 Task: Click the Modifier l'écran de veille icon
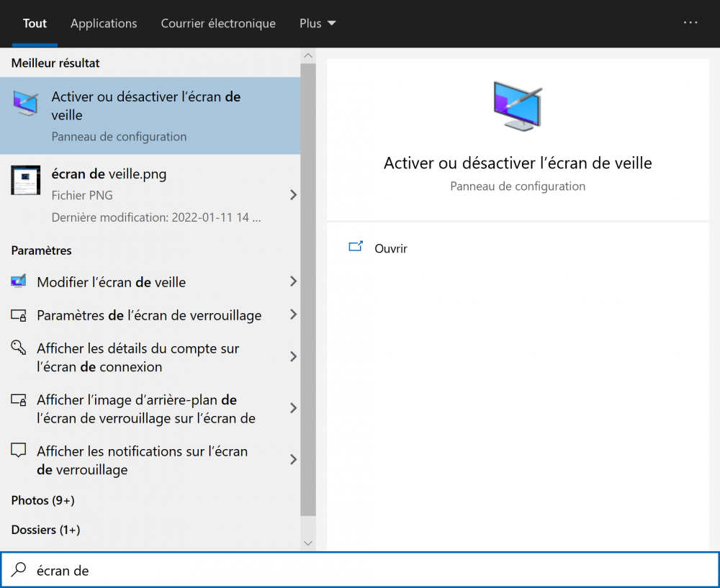coord(19,282)
